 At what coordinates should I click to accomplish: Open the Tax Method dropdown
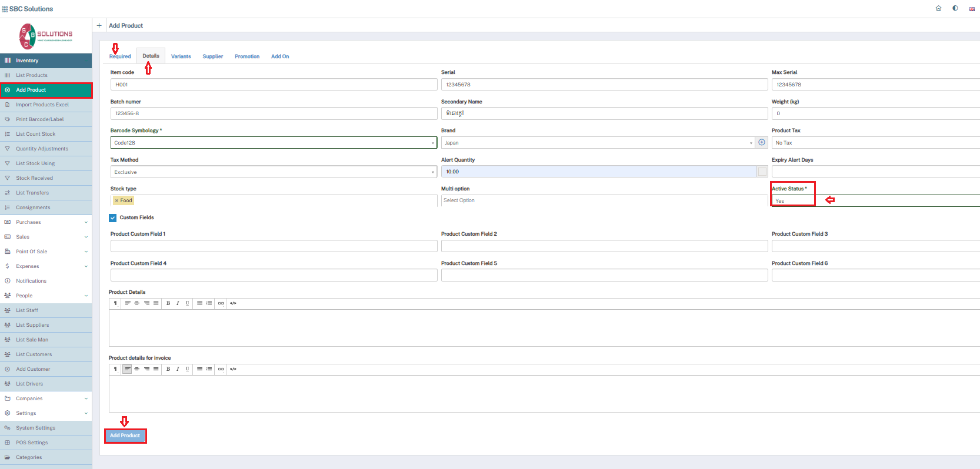[274, 172]
